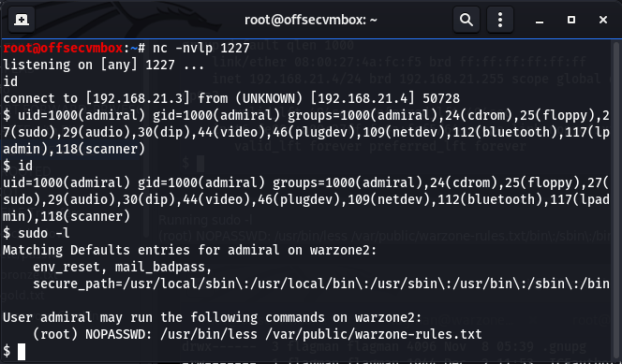Click the red root@offsecvmbox prompt text
The width and height of the screenshot is (622, 364).
[x=63, y=48]
